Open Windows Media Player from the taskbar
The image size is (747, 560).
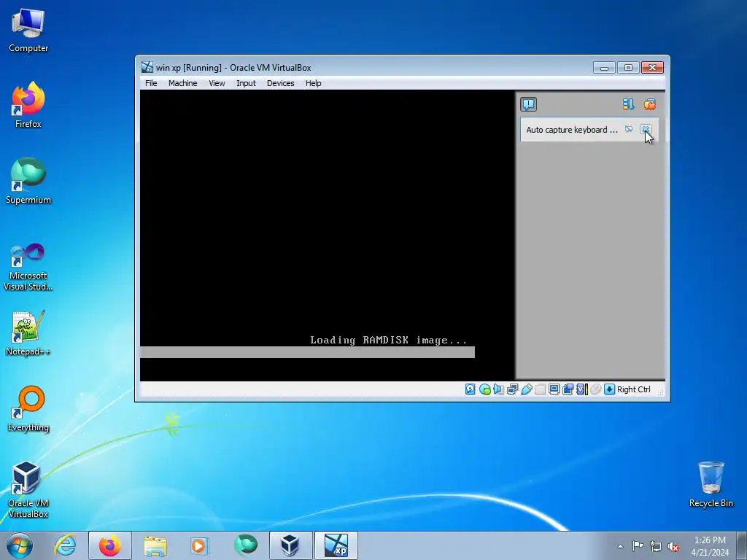pos(199,545)
